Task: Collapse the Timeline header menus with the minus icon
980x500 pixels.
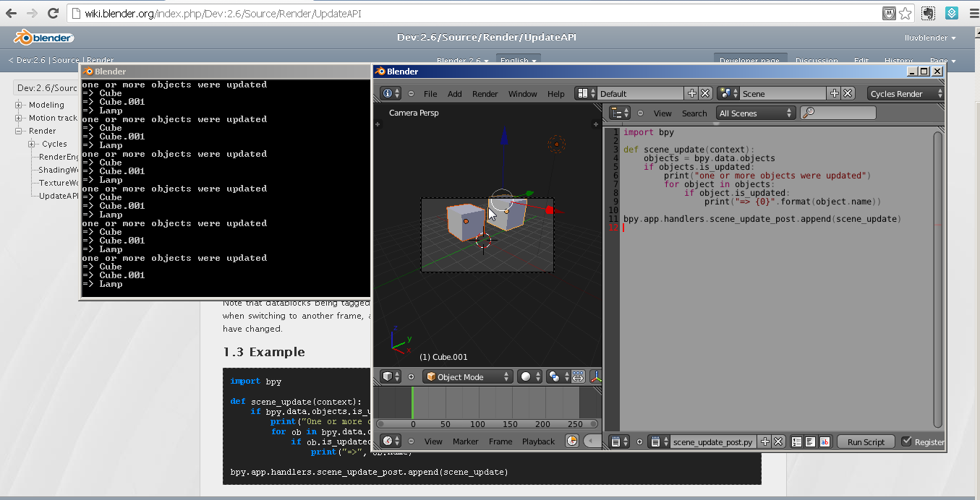Action: 412,441
